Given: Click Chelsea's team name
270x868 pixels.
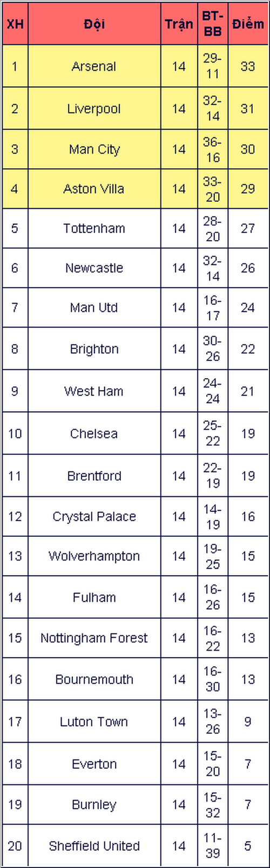Looking at the screenshot, I should point(94,433).
